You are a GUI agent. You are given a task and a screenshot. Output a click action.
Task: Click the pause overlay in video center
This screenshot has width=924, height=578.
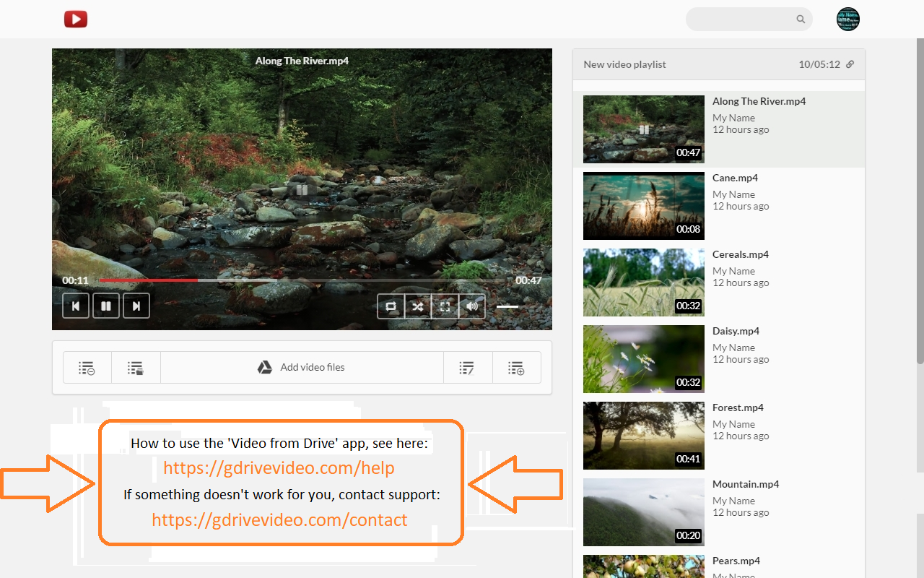[x=302, y=190]
